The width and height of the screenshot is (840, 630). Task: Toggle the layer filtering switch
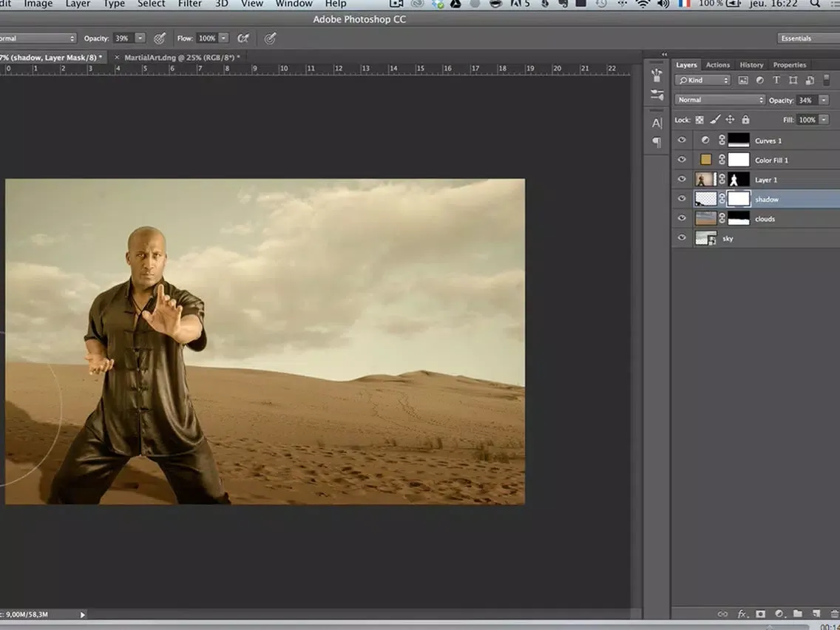[826, 80]
